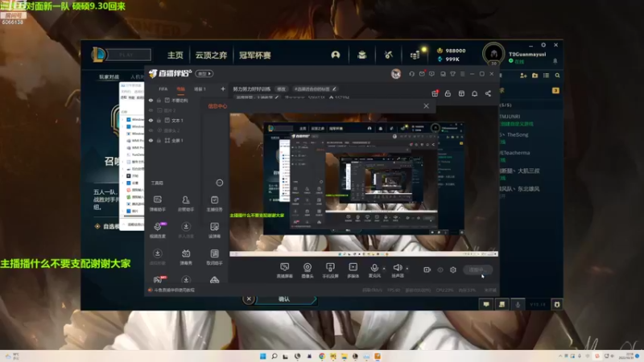This screenshot has height=362, width=644.
Task: Add a 直播屏幕 screen capture source
Action: coord(285,270)
